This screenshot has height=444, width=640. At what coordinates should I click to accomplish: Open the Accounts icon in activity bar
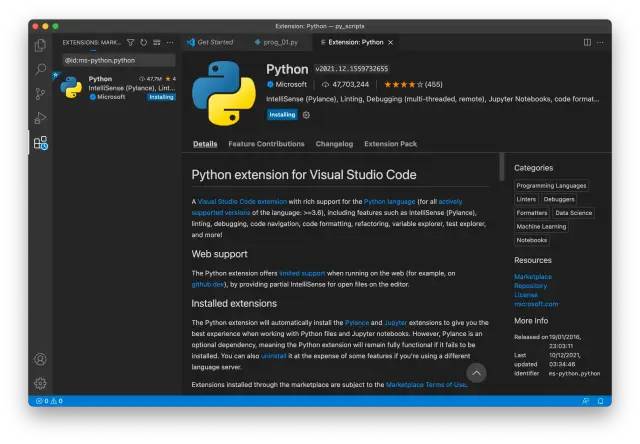tap(40, 359)
